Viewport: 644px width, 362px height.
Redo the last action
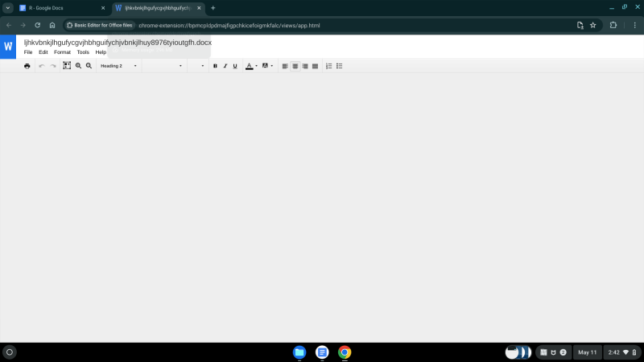53,66
